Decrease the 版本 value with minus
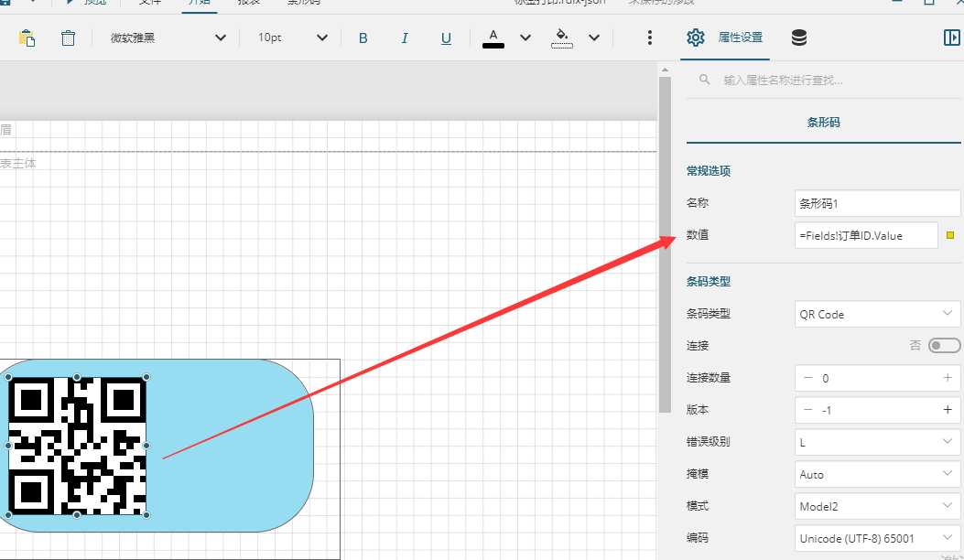Image resolution: width=964 pixels, height=560 pixels. tap(807, 410)
